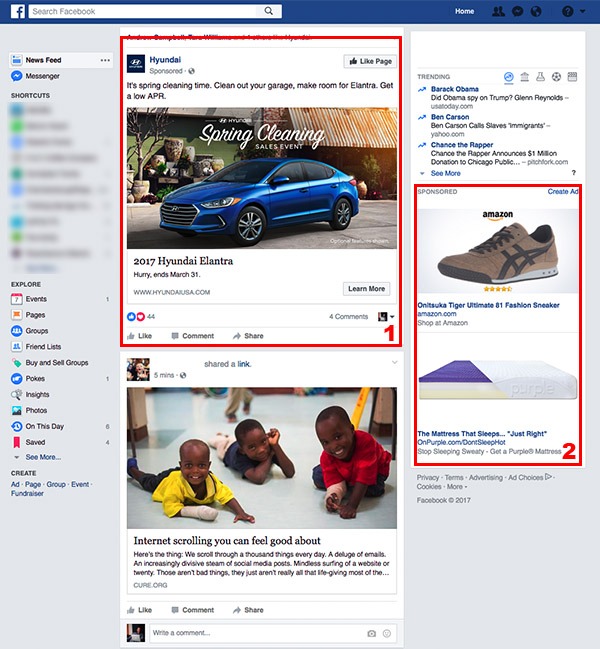The width and height of the screenshot is (600, 649).
Task: Open Events in the Explore sidebar
Action: (x=36, y=299)
